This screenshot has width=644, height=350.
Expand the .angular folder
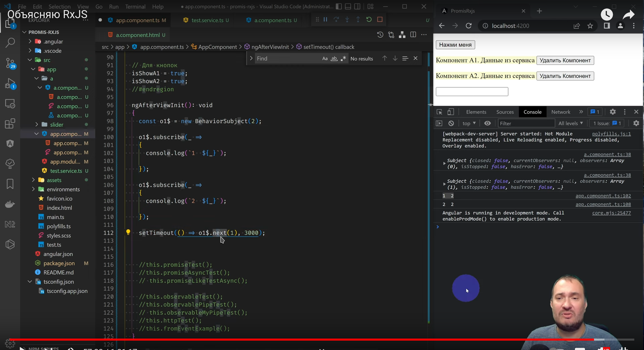click(30, 41)
